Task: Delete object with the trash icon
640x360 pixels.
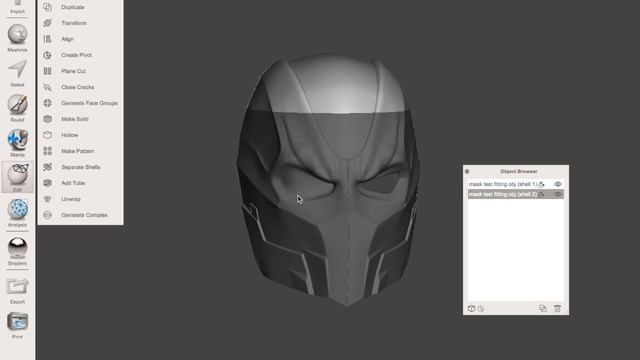Action: (558, 309)
